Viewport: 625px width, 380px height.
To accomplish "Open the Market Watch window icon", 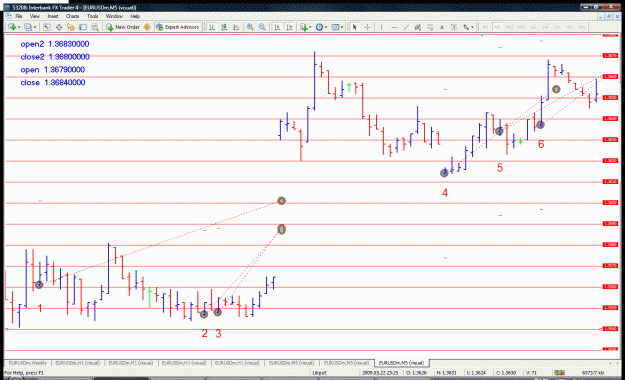I will 47,27.
